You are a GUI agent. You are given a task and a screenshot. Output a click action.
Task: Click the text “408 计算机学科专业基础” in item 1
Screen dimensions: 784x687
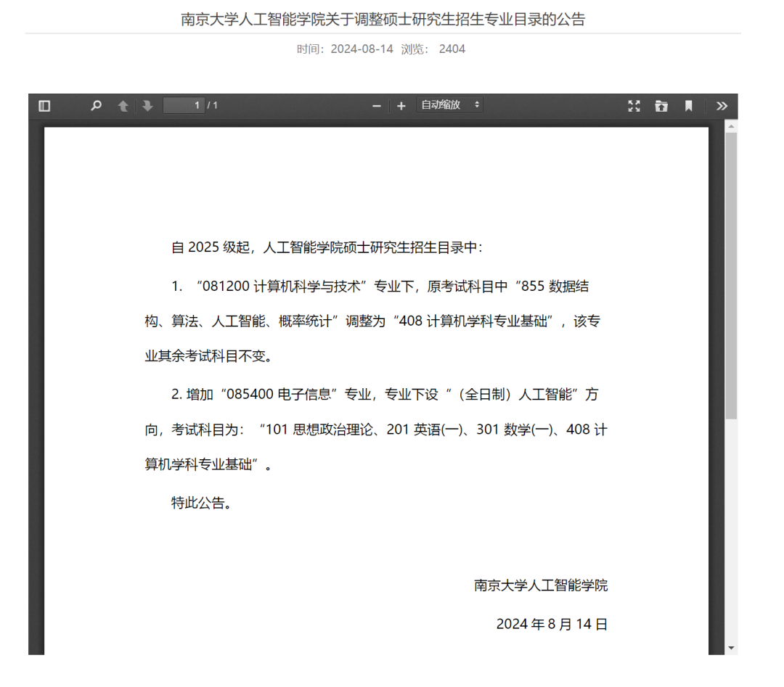tap(475, 321)
